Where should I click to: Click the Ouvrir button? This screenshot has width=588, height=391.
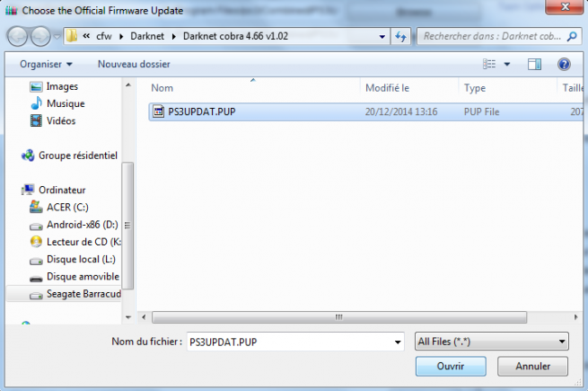(451, 366)
